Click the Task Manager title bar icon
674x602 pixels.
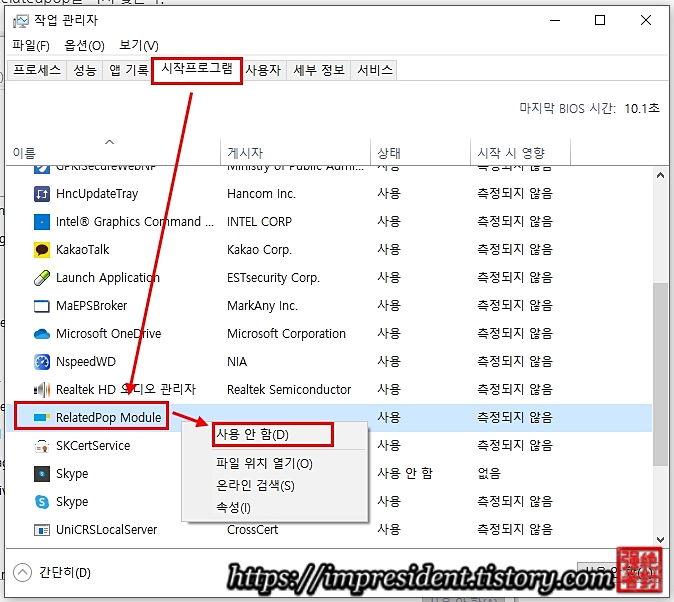[20, 21]
